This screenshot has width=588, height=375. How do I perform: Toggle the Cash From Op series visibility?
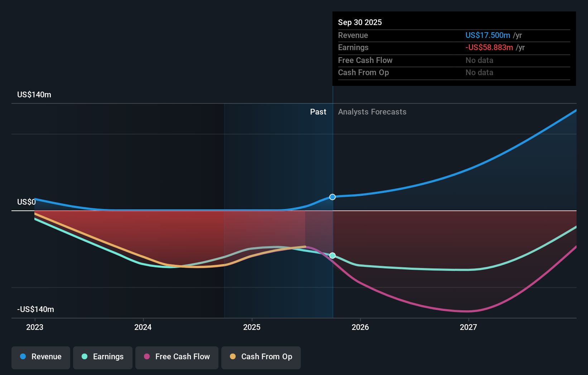pyautogui.click(x=261, y=357)
